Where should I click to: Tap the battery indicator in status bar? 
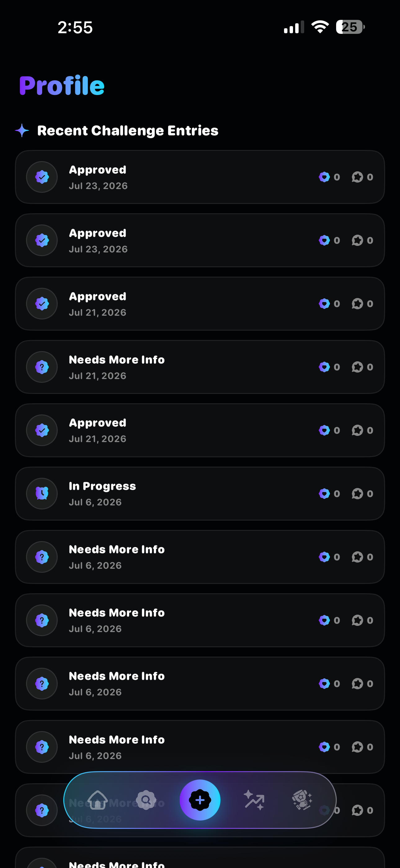(350, 27)
